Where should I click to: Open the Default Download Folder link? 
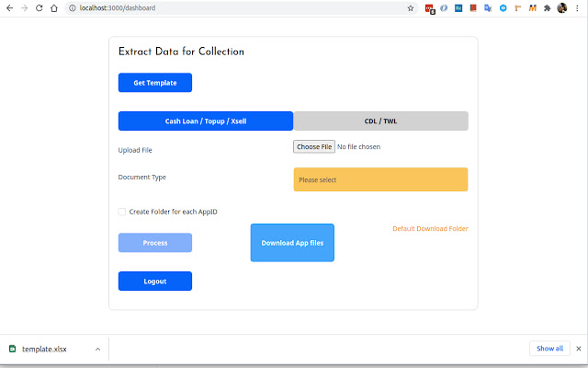point(430,229)
